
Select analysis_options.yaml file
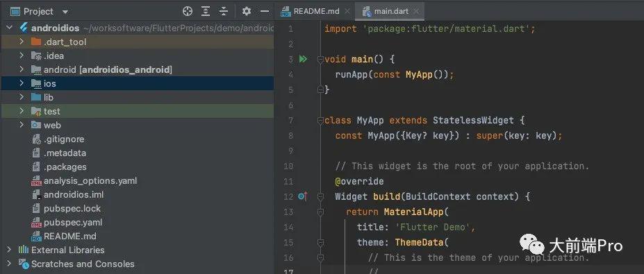tap(90, 181)
